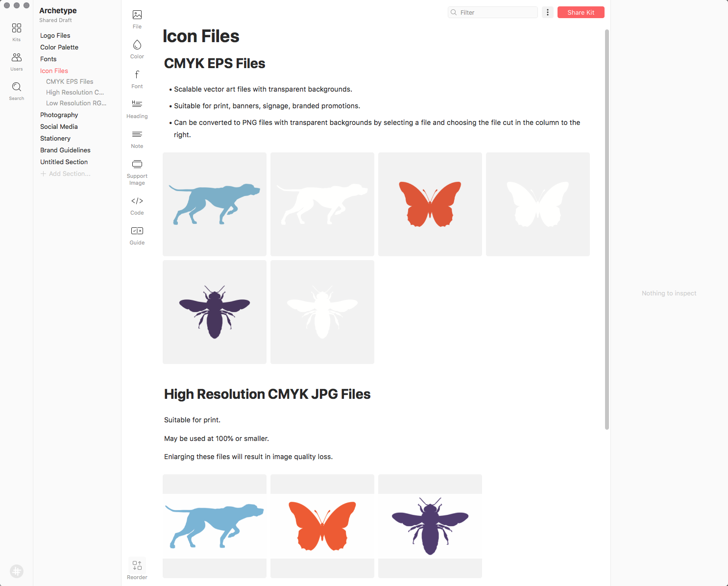Select the white dog EPS thumbnail
Image resolution: width=728 pixels, height=586 pixels.
[x=322, y=204]
